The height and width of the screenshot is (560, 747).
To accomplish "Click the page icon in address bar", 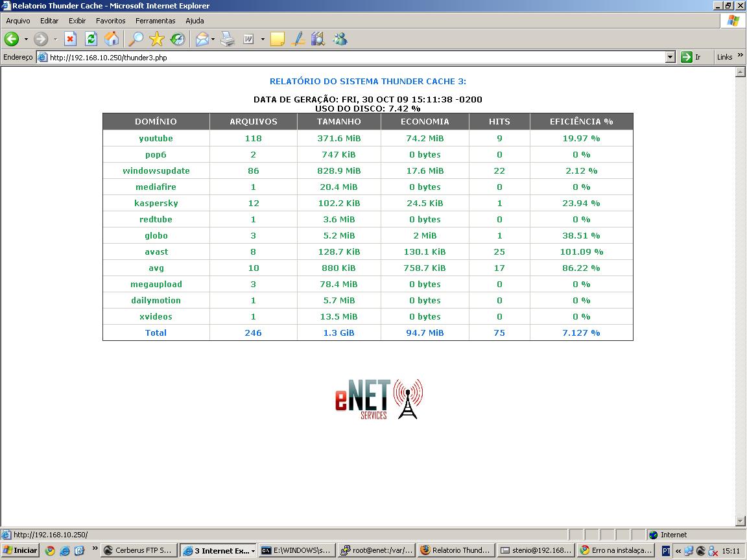I will tap(43, 58).
